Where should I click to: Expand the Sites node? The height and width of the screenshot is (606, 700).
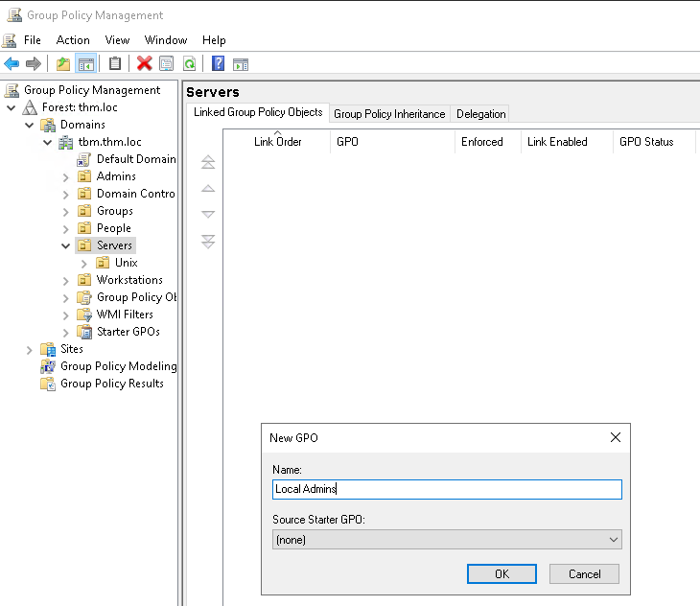(30, 350)
